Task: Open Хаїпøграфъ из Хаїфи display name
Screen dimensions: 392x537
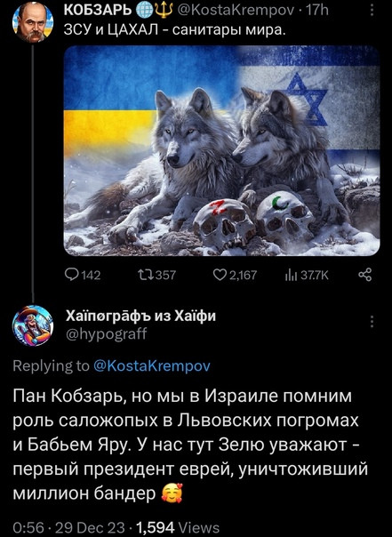Action: pyautogui.click(x=140, y=316)
